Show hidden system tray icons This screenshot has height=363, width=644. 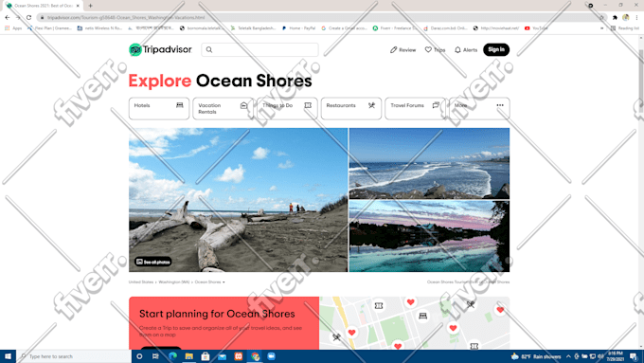pos(568,356)
